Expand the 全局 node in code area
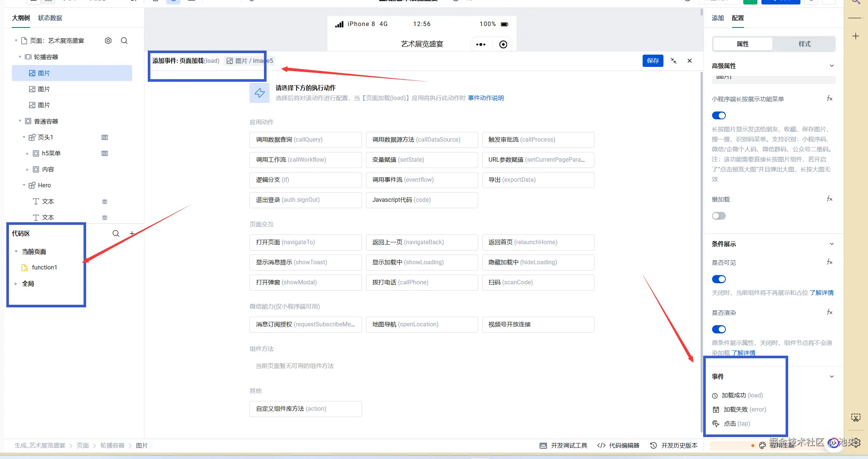This screenshot has height=459, width=868. [x=16, y=284]
